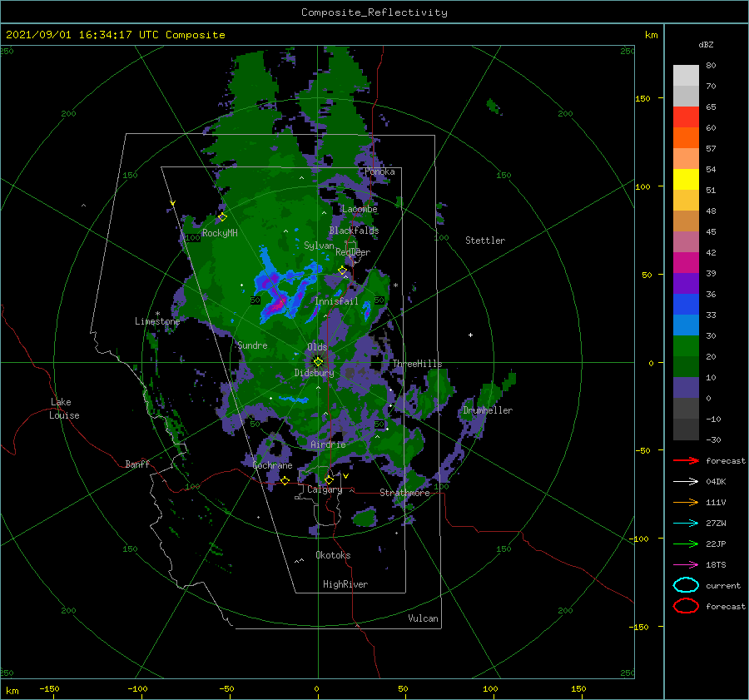This screenshot has width=749, height=700.
Task: Click the white 04DK arrow legend icon
Action: coord(686,481)
